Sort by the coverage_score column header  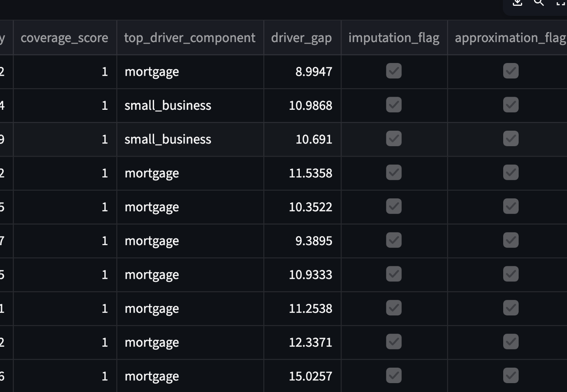coord(65,37)
